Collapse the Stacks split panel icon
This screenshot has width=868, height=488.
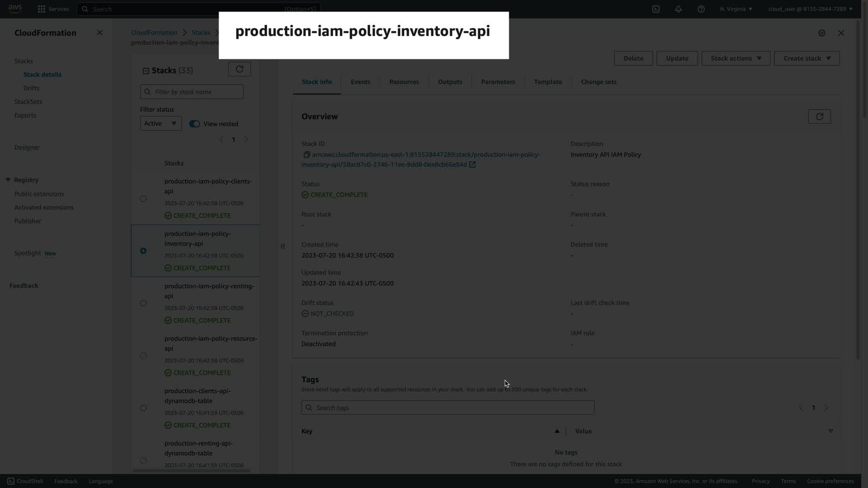pos(146,70)
